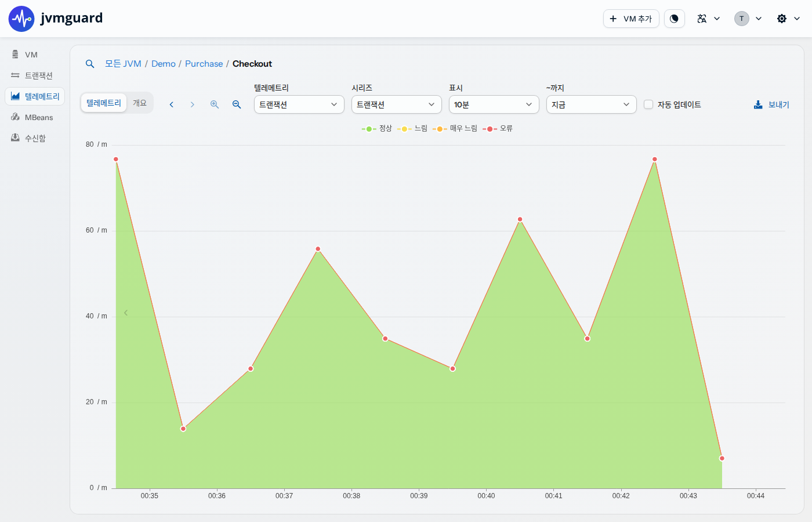Go to previous time range arrow
This screenshot has height=522, width=812.
pyautogui.click(x=172, y=104)
